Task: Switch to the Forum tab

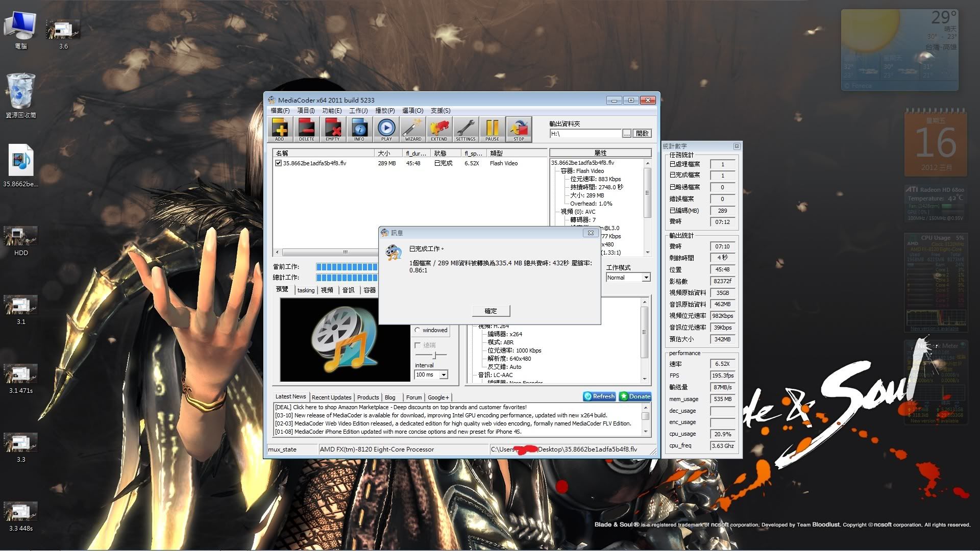Action: point(414,397)
